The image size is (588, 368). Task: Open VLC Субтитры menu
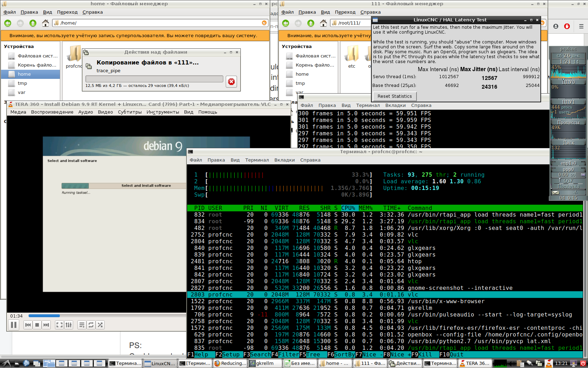(x=130, y=112)
